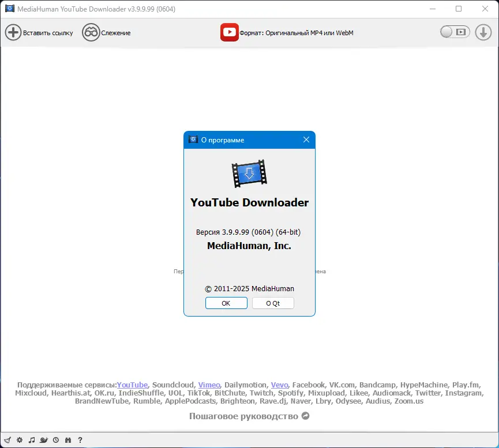Click the О программе dialog title
The height and width of the screenshot is (448, 499).
(223, 140)
